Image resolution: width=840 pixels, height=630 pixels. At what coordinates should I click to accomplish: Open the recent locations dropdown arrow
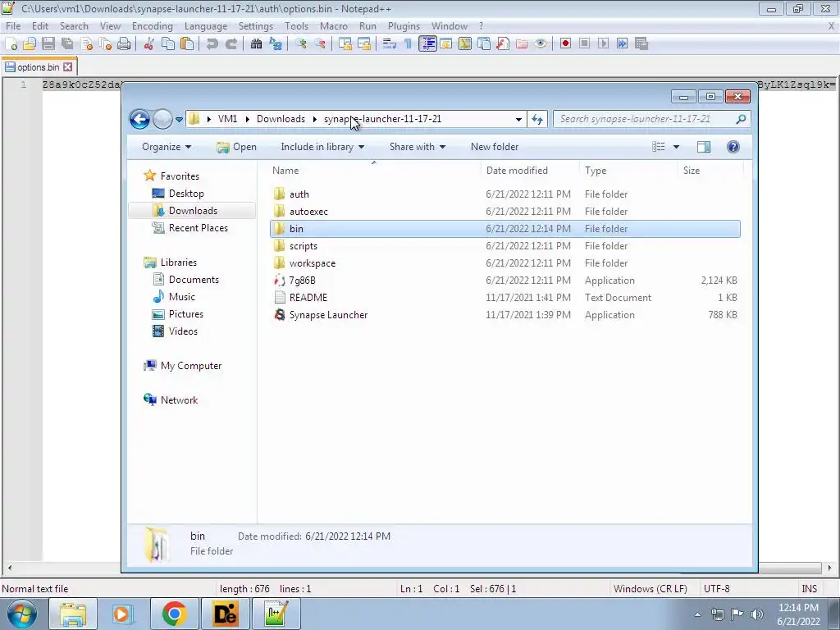coord(179,120)
